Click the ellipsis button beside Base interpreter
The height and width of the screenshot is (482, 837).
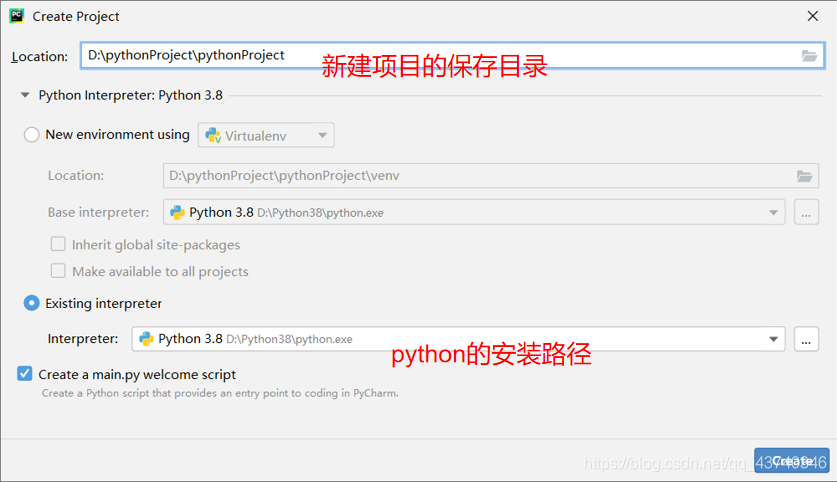(x=806, y=212)
